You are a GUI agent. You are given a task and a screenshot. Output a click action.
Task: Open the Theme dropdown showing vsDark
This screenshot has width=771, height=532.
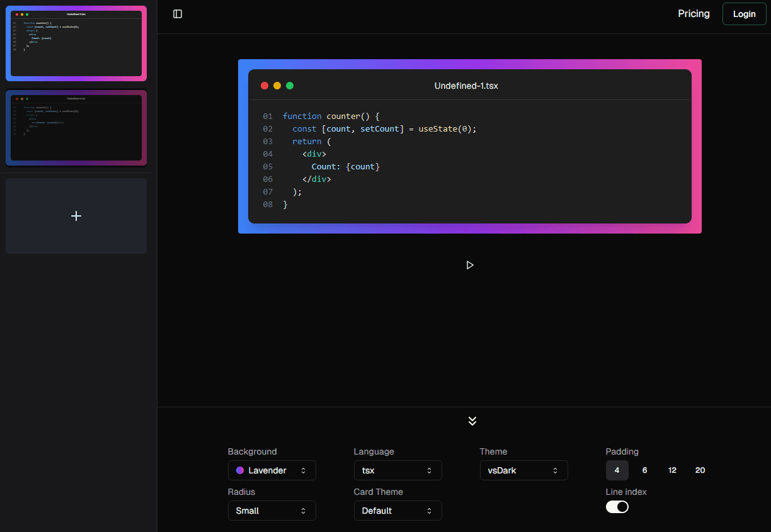coord(523,470)
